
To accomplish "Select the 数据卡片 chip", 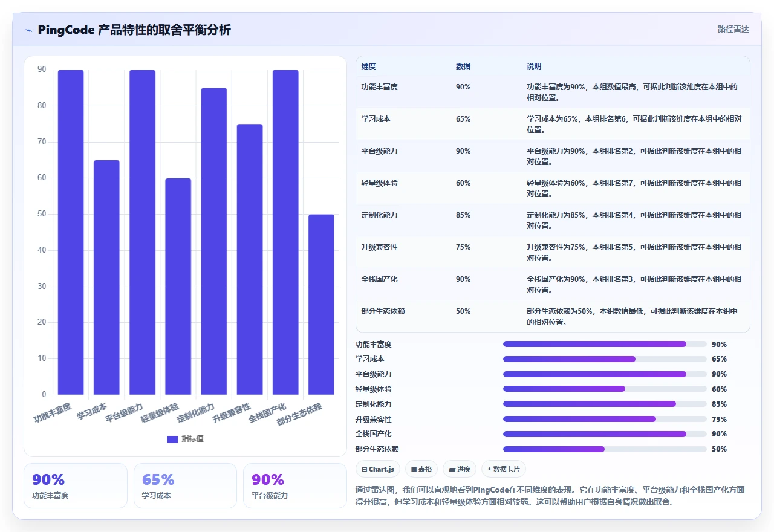I will click(503, 469).
